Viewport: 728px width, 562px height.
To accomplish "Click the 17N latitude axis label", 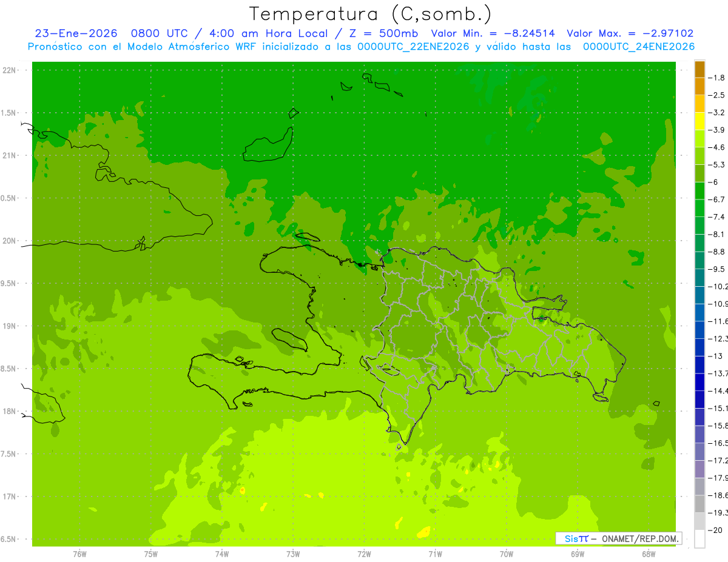I will tap(10, 497).
